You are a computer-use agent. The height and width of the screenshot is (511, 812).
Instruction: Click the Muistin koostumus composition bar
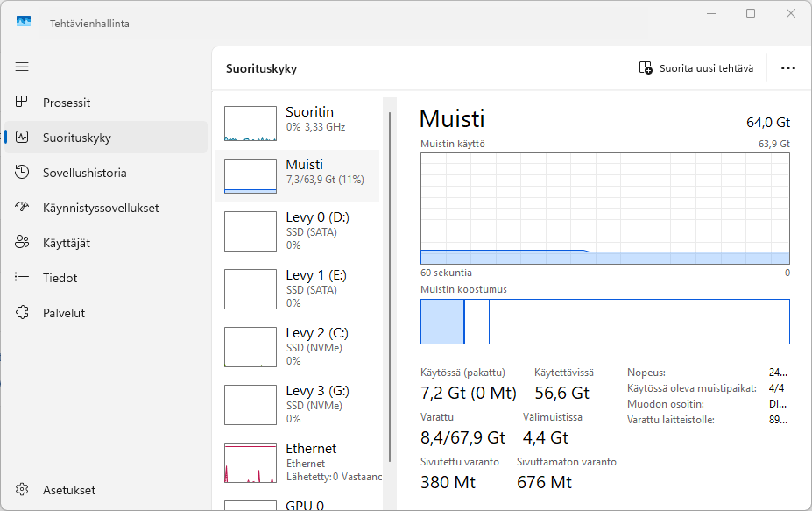coord(604,322)
